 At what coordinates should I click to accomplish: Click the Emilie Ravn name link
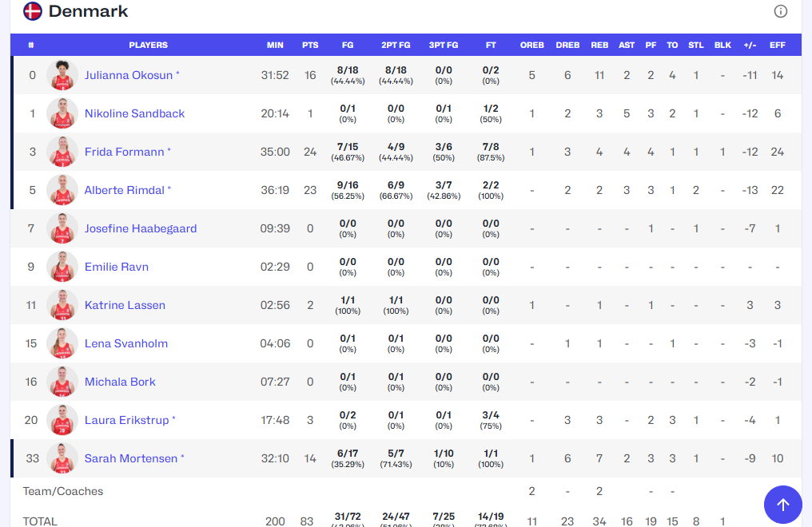(117, 267)
